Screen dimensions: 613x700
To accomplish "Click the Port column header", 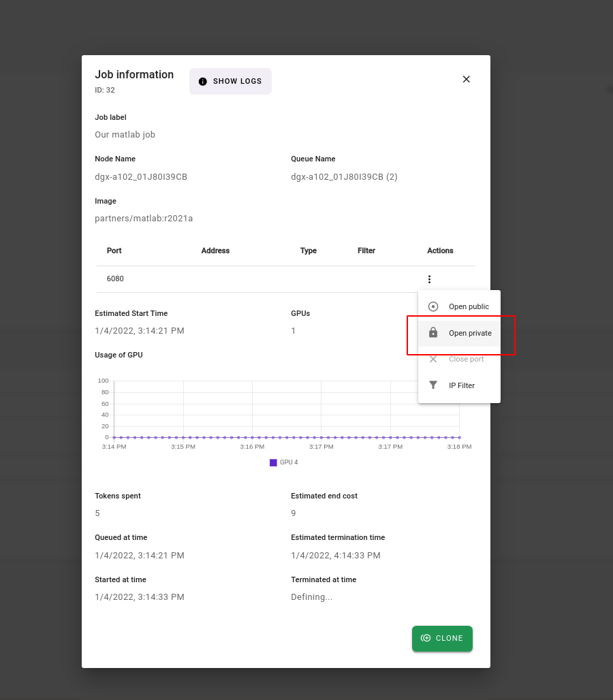I will 114,251.
